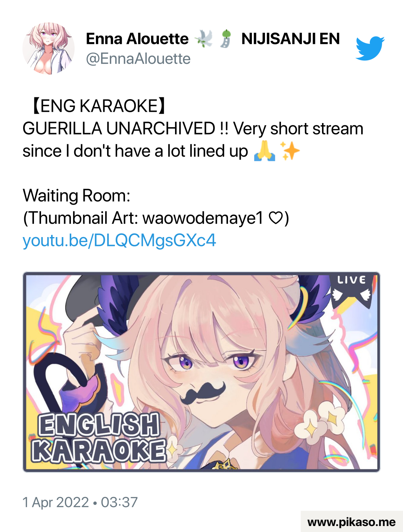The width and height of the screenshot is (403, 532).
Task: Click the folded hands emoji
Action: [265, 151]
